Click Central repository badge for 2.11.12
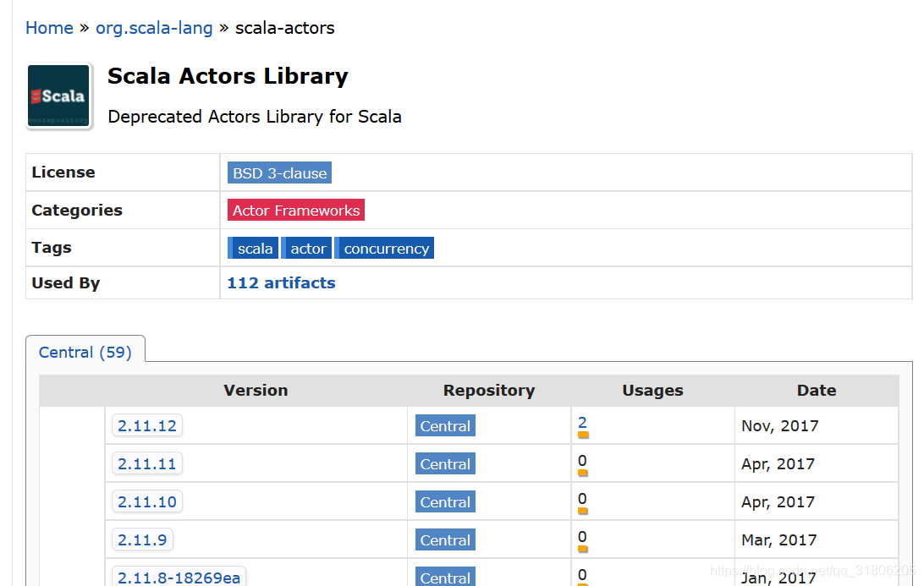This screenshot has height=586, width=924. 445,426
